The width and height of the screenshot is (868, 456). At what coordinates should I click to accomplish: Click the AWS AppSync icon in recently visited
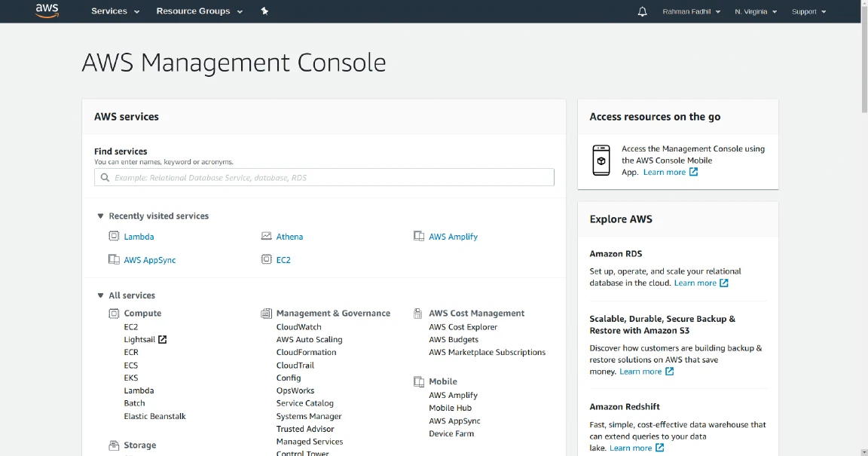point(114,259)
